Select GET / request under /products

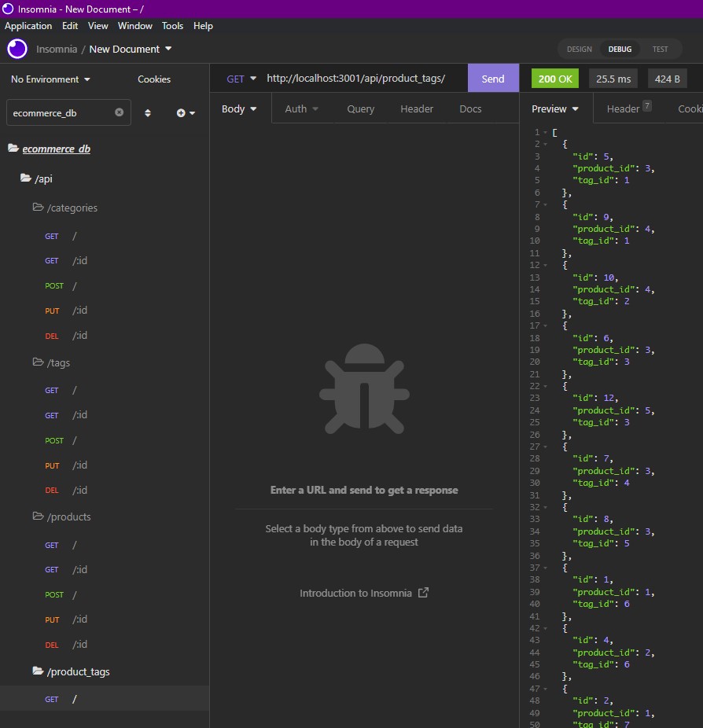pos(105,545)
